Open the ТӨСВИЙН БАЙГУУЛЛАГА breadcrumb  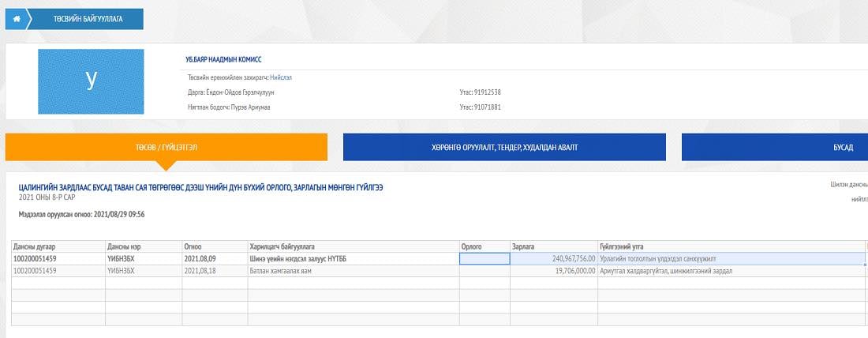pyautogui.click(x=86, y=19)
